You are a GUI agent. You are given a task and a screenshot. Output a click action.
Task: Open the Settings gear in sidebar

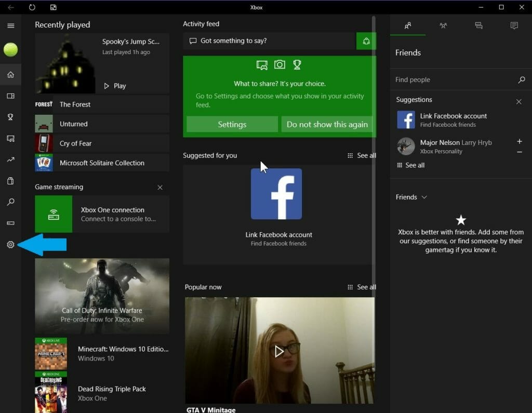[10, 245]
